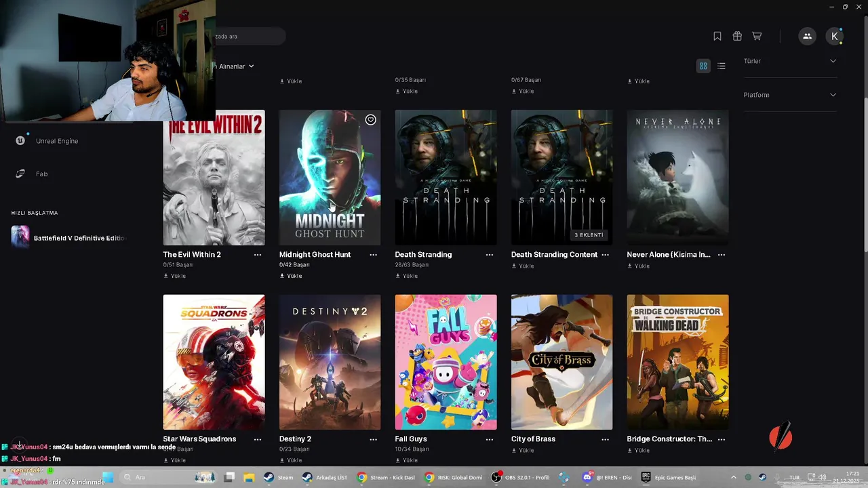Open Steam from the taskbar
868x488 pixels.
(278, 477)
